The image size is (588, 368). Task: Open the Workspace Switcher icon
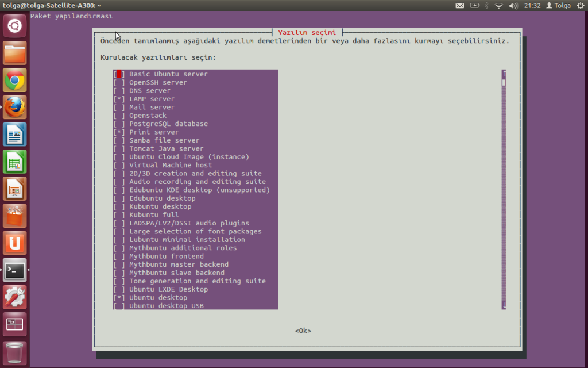coord(14,324)
